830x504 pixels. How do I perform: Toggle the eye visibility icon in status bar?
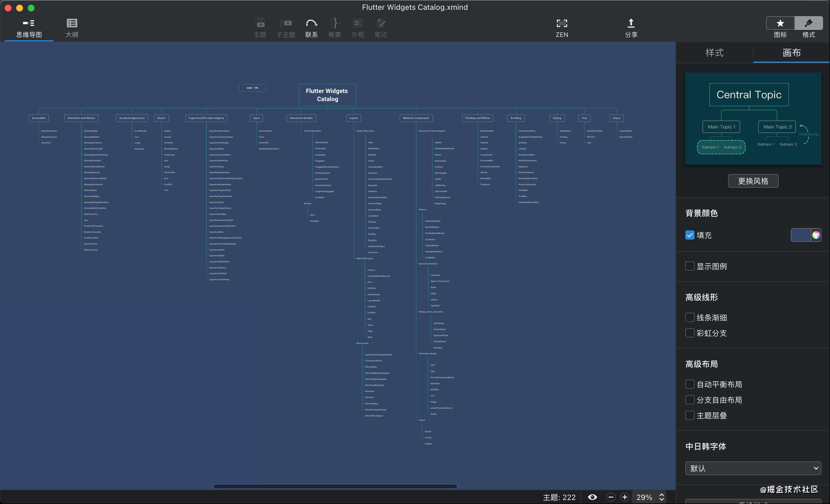coord(592,497)
